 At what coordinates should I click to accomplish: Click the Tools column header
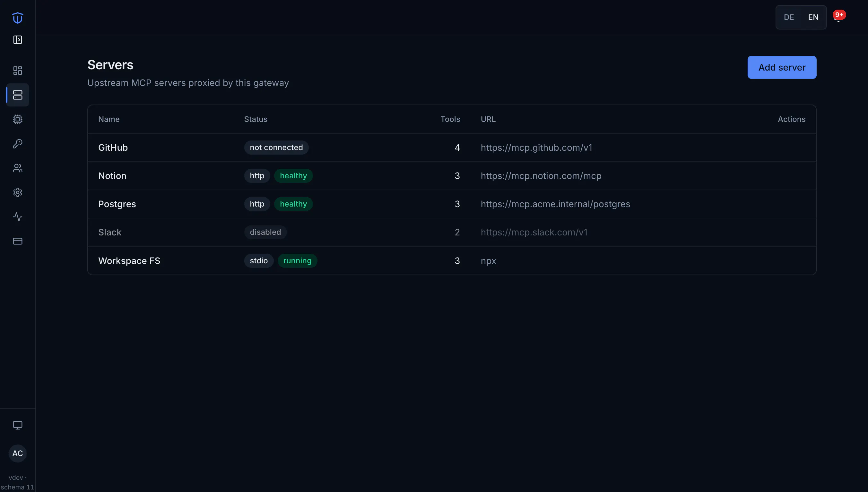450,119
